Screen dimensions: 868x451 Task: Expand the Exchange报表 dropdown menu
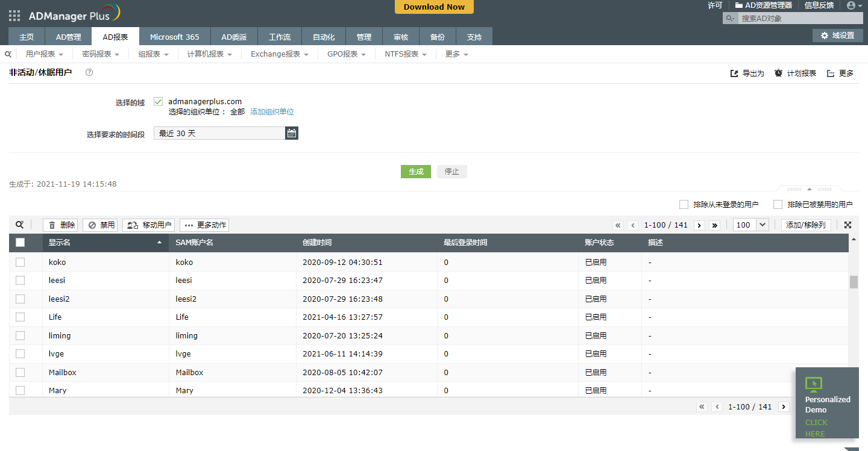(280, 54)
